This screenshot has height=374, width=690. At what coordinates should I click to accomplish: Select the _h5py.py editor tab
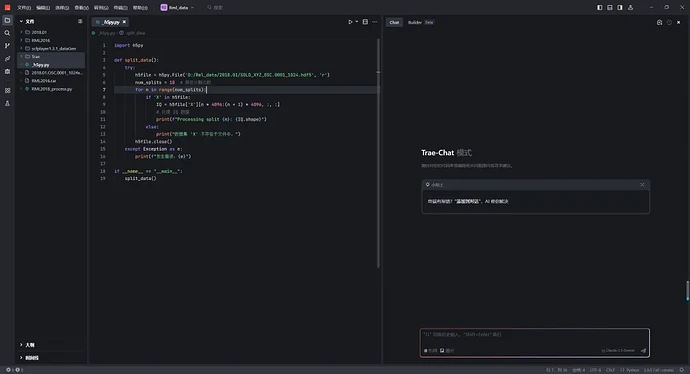[111, 22]
